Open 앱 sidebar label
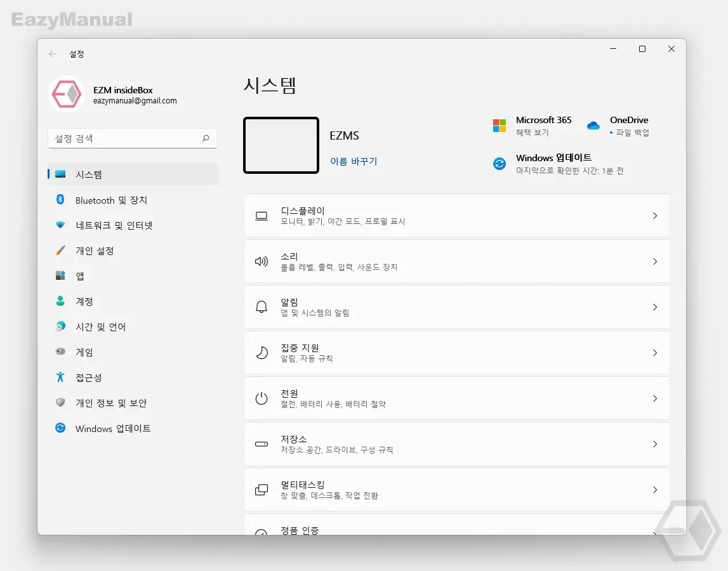Image resolution: width=728 pixels, height=571 pixels. pos(80,276)
